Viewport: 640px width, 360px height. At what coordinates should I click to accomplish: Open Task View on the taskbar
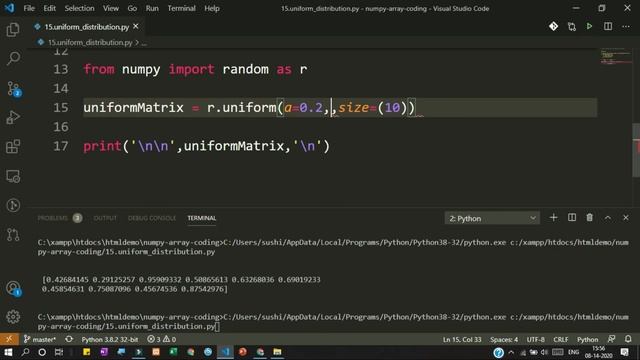coord(59,352)
